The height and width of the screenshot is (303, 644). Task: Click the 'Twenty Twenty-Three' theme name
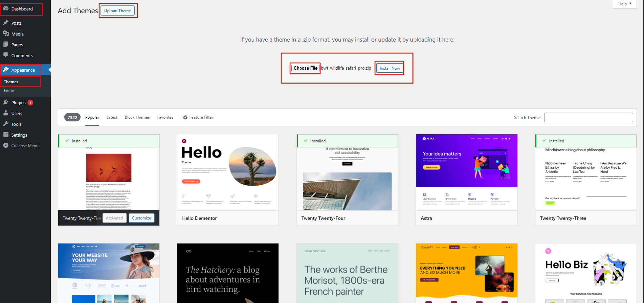click(x=563, y=218)
